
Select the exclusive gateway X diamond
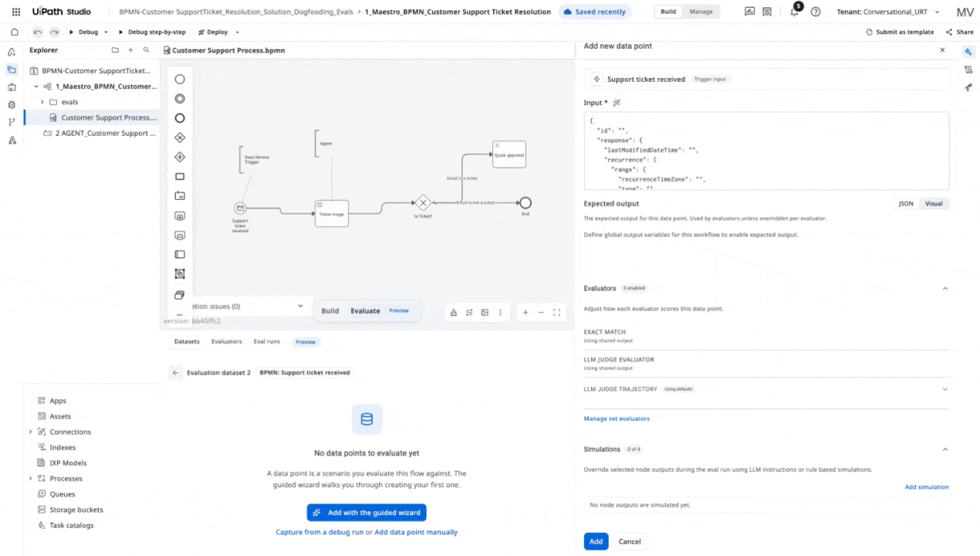[x=180, y=137]
